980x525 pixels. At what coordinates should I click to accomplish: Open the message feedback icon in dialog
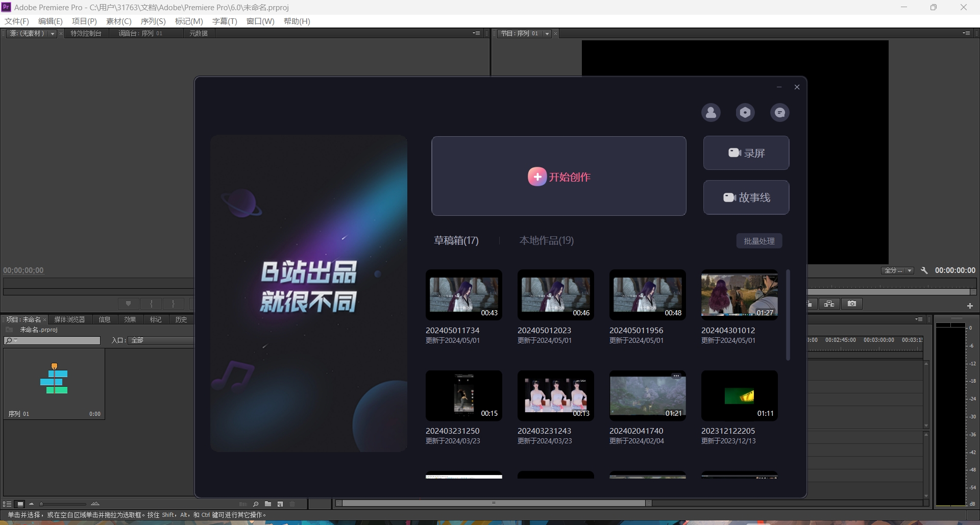pyautogui.click(x=779, y=113)
